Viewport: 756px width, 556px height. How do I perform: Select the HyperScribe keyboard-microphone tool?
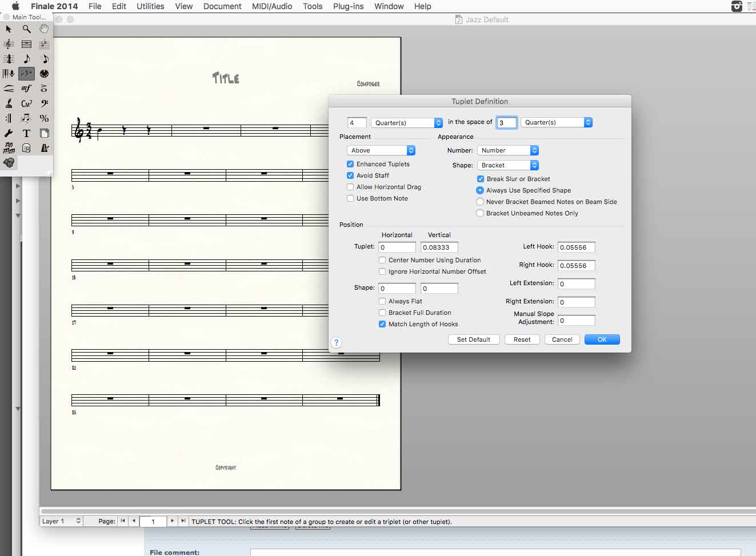point(9,74)
